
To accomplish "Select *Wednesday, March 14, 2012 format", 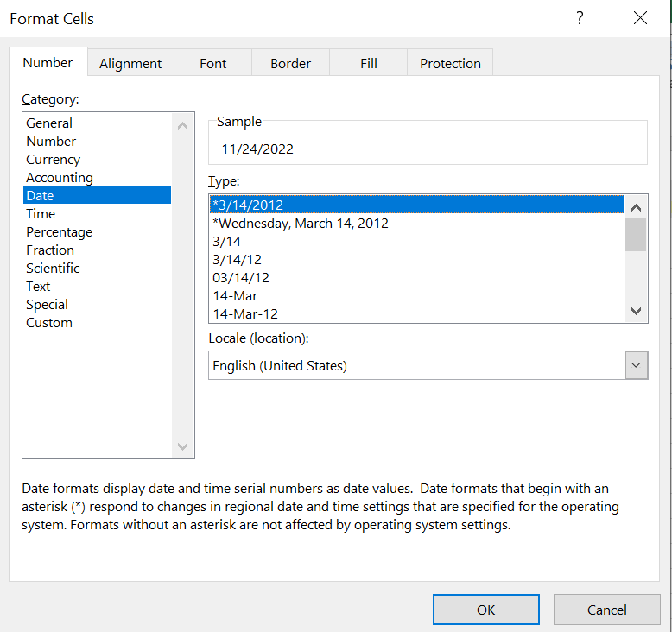I will pyautogui.click(x=301, y=224).
